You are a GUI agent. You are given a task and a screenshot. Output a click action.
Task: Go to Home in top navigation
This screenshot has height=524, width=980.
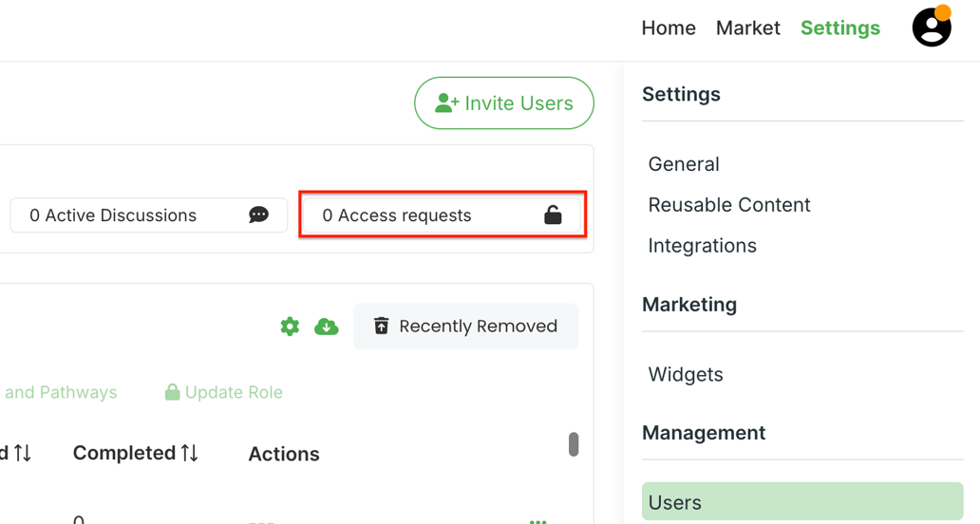pyautogui.click(x=669, y=28)
